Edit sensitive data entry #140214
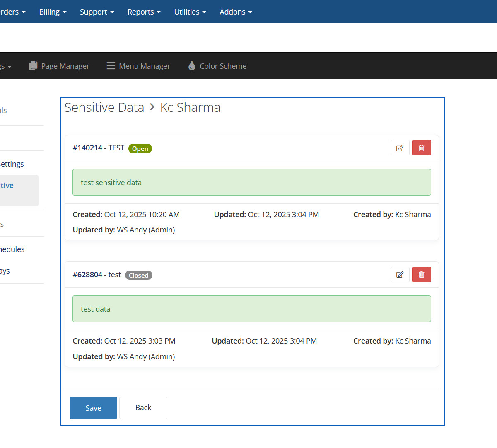This screenshot has width=497, height=448. (x=400, y=148)
